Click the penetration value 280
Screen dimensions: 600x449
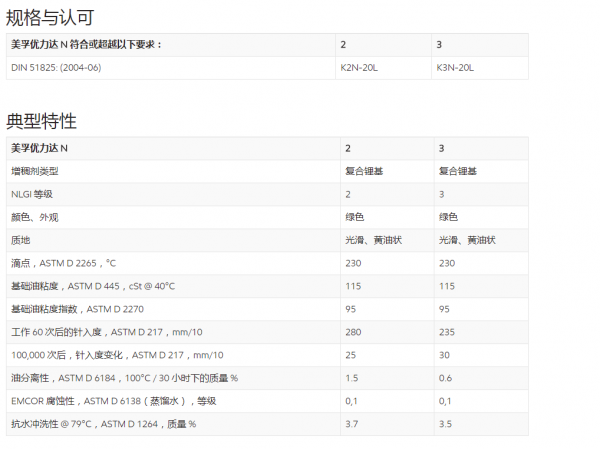[x=352, y=332]
